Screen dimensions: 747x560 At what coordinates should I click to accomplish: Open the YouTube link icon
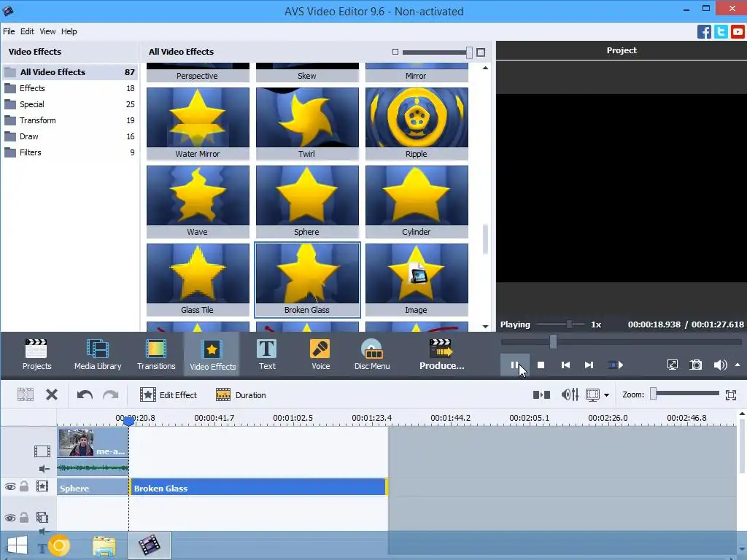point(738,32)
